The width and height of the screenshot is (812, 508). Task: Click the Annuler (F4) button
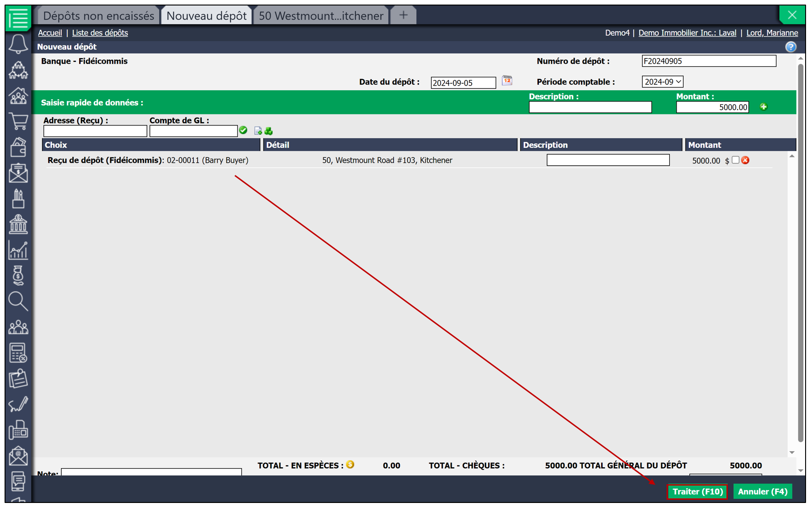[763, 492]
